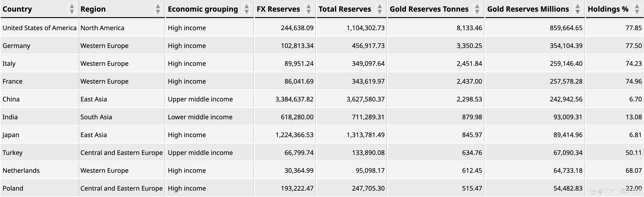Sort by Region column sort icon
Image resolution: width=644 pixels, height=197 pixels.
(158, 9)
